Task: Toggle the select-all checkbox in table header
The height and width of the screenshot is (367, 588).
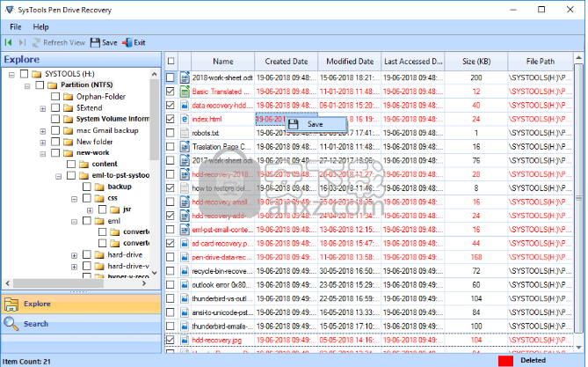Action: coord(171,61)
